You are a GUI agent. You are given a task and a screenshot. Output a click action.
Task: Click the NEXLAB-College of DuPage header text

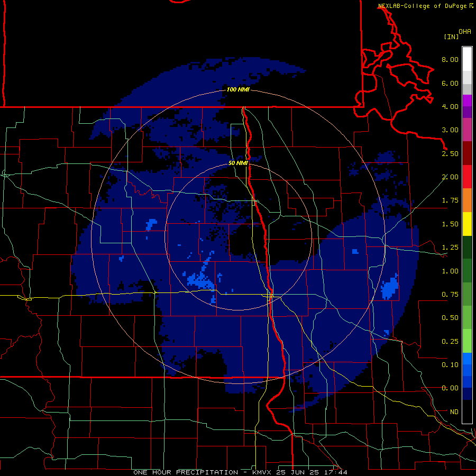(422, 6)
